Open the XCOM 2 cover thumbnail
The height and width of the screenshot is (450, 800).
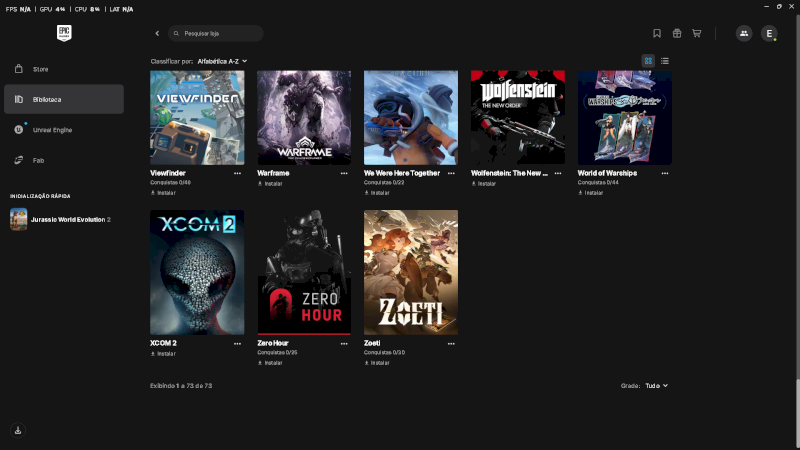[197, 272]
